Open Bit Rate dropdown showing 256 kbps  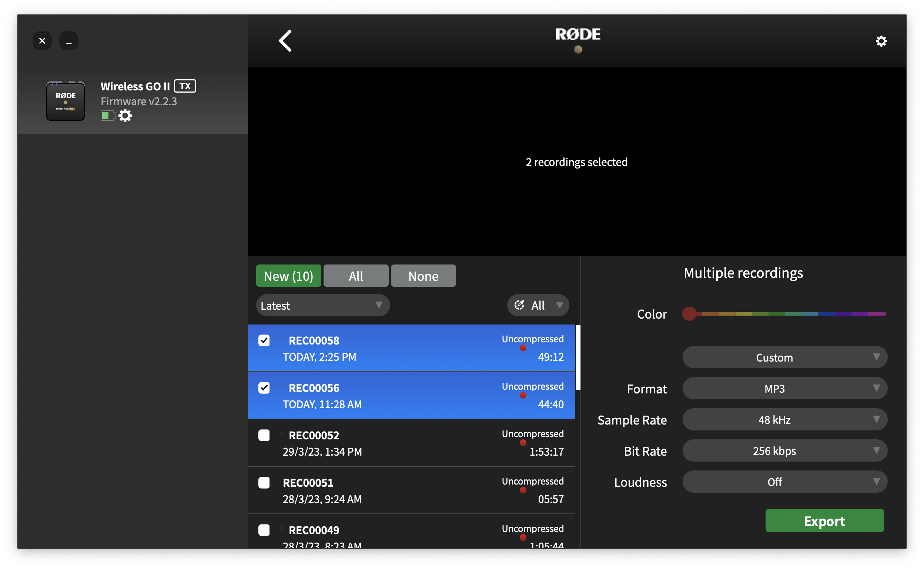click(785, 451)
